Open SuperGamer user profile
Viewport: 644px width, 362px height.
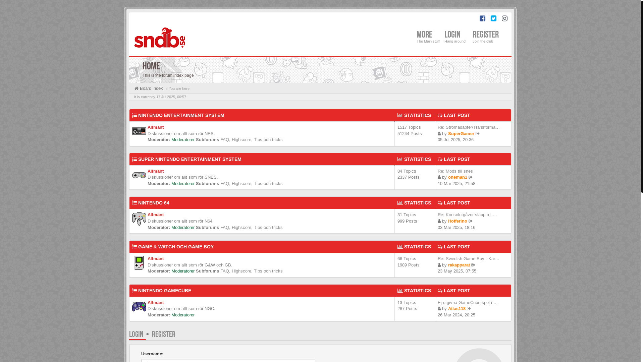tap(461, 134)
